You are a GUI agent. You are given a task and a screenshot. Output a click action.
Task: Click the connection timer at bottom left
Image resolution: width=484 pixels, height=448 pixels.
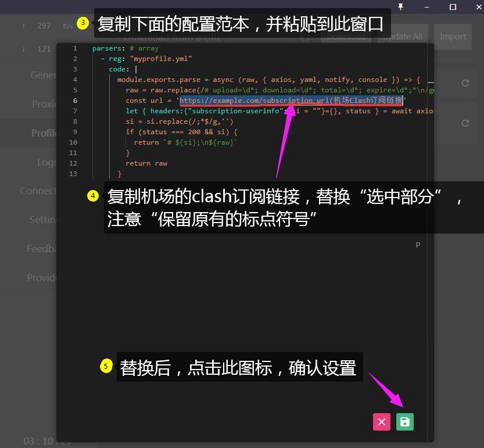pos(47,441)
